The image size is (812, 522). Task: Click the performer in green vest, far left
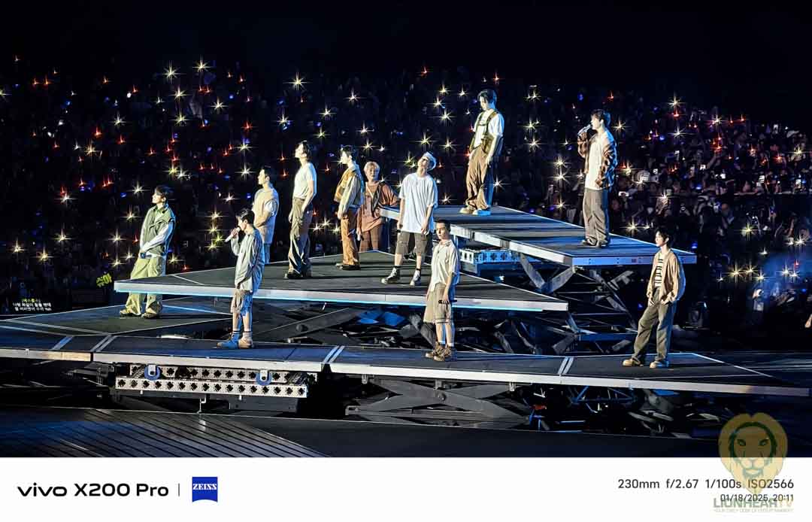coord(150,251)
